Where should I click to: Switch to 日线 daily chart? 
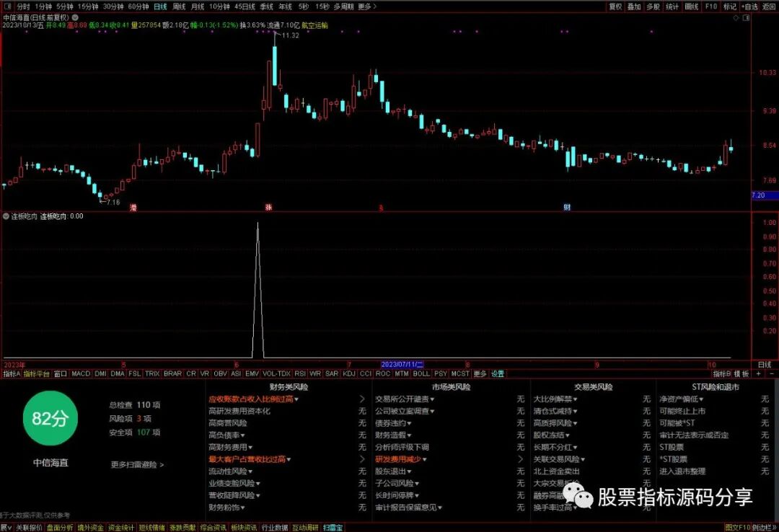pyautogui.click(x=160, y=6)
